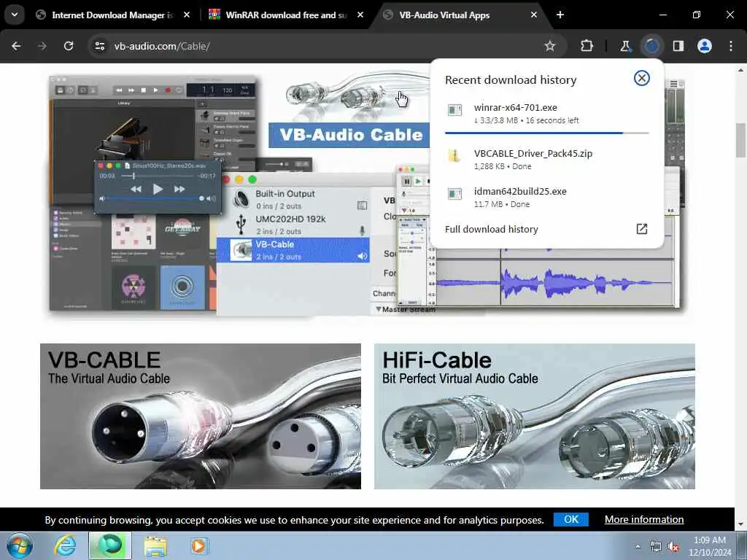Switch to Internet Download Manager tab
Screen dimensions: 747x560
(112, 15)
